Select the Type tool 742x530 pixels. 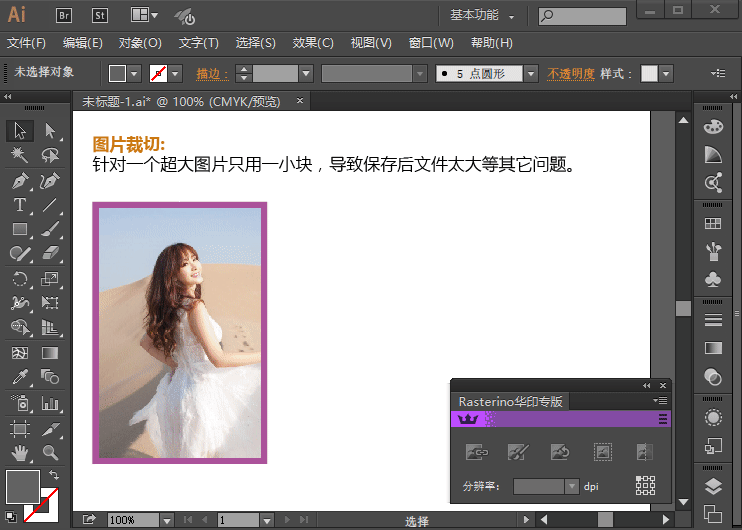tap(19, 205)
